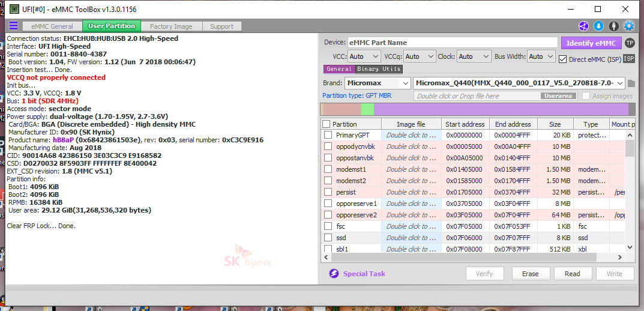The height and width of the screenshot is (311, 644).
Task: Check the fsc partition checkbox
Action: pyautogui.click(x=328, y=226)
